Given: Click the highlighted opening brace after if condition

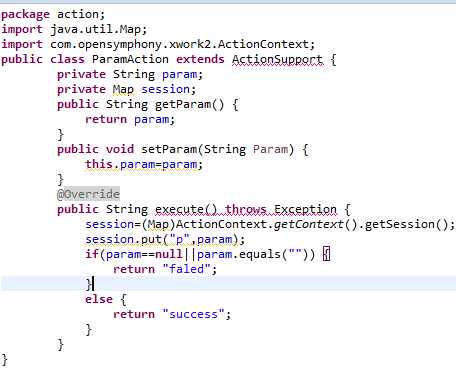Looking at the screenshot, I should coord(327,254).
